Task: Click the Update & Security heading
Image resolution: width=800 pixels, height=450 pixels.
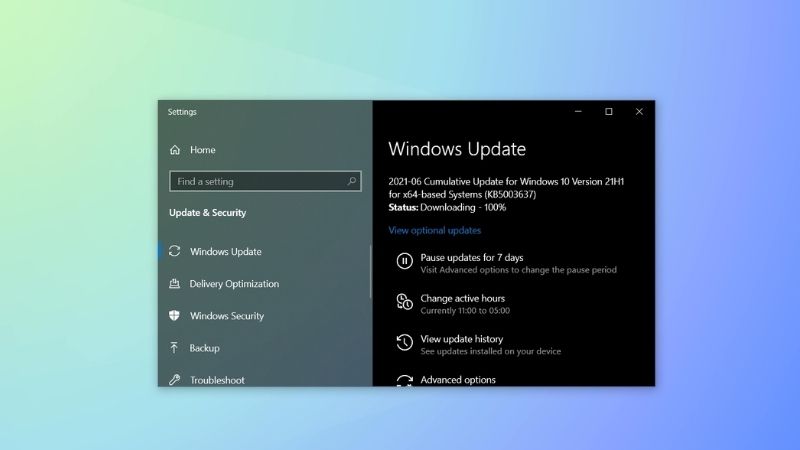Action: tap(208, 213)
